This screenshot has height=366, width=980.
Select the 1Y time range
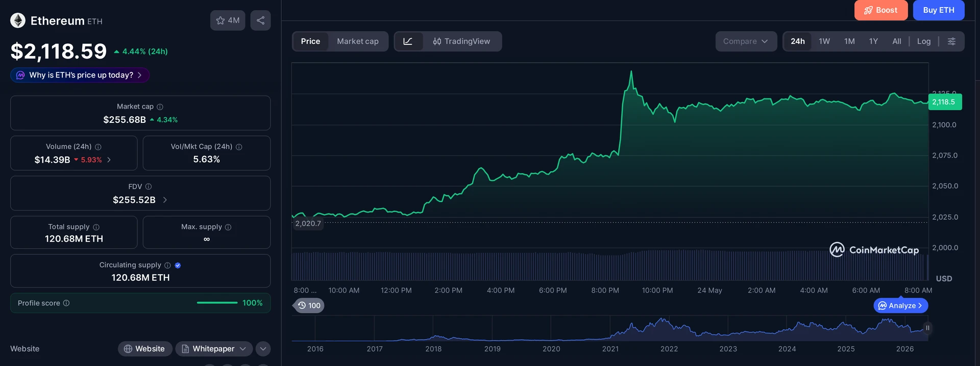pyautogui.click(x=873, y=41)
